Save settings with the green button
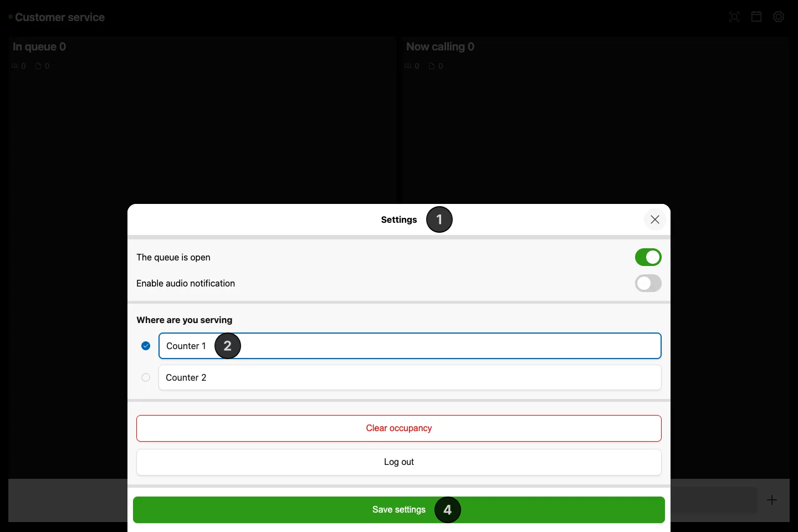The height and width of the screenshot is (532, 798). click(x=399, y=510)
